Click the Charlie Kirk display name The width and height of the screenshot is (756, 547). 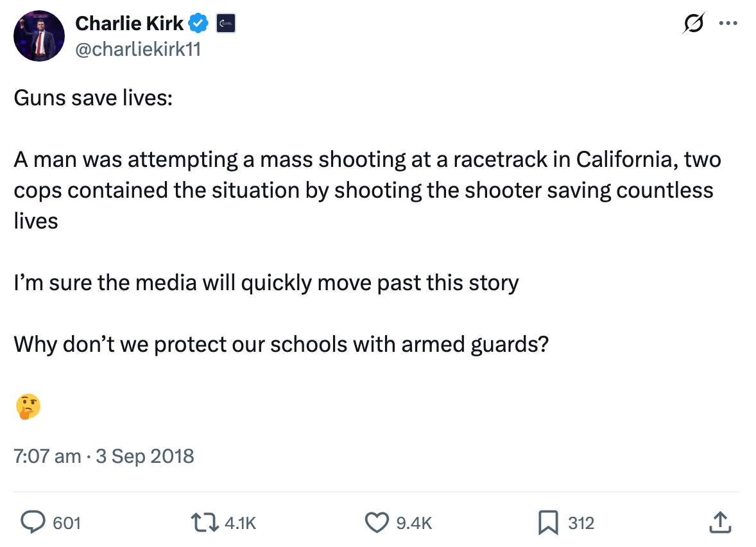click(128, 22)
